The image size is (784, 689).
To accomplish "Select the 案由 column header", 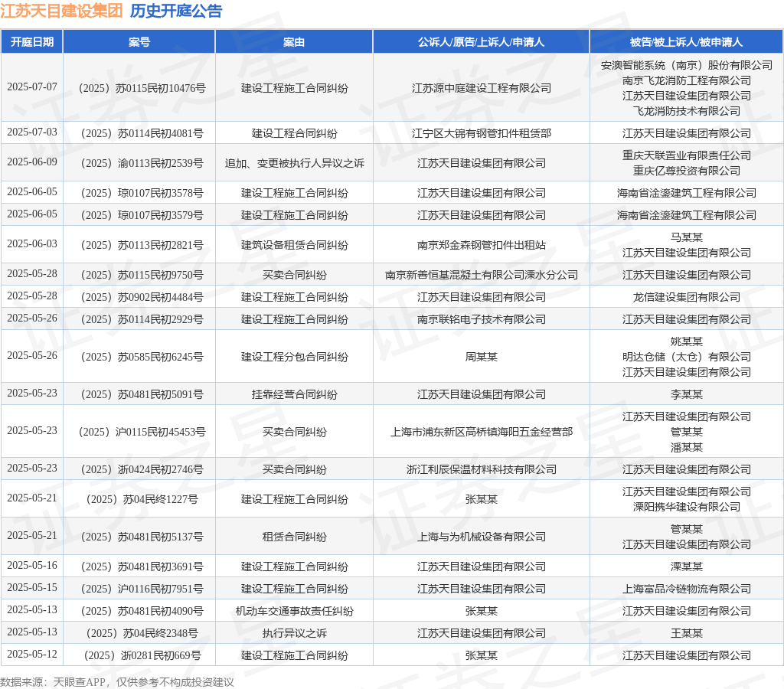I will (x=294, y=42).
